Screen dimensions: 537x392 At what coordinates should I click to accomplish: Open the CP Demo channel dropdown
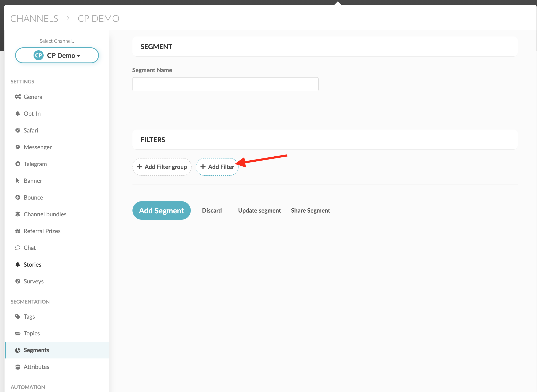[57, 55]
